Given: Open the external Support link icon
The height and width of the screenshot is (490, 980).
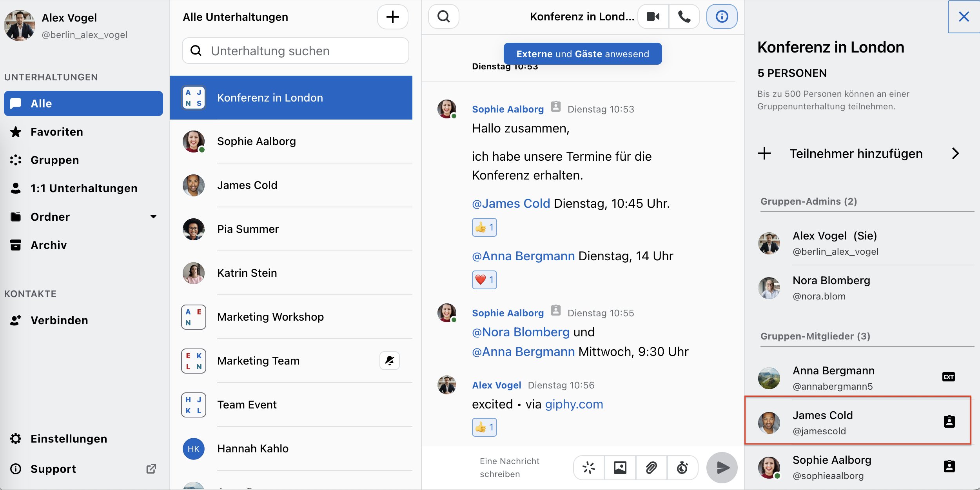Looking at the screenshot, I should tap(151, 469).
